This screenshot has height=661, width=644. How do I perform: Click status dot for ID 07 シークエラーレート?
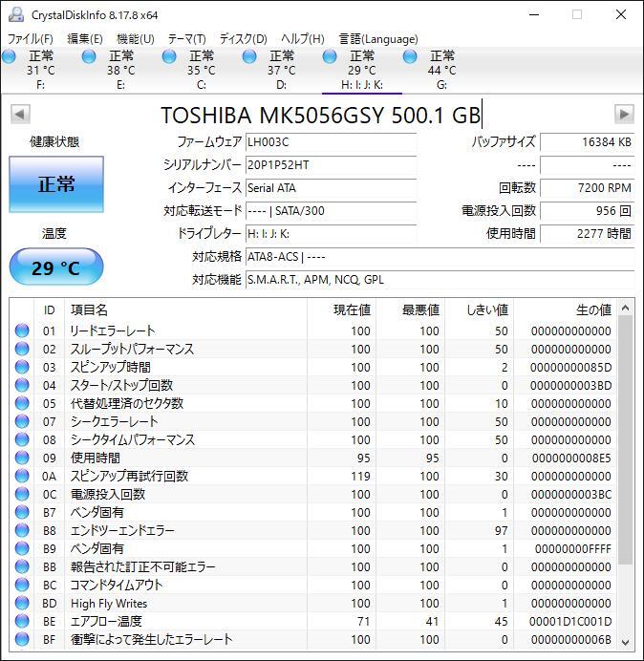22,421
